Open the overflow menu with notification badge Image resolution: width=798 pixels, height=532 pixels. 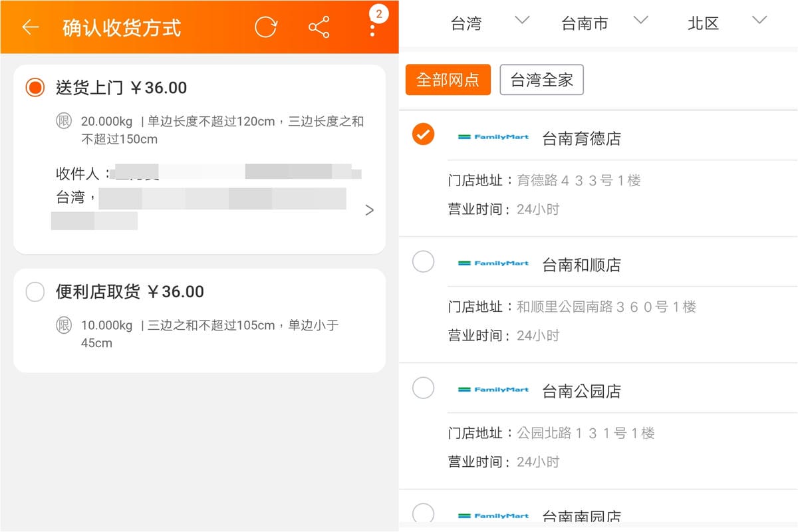(x=372, y=27)
